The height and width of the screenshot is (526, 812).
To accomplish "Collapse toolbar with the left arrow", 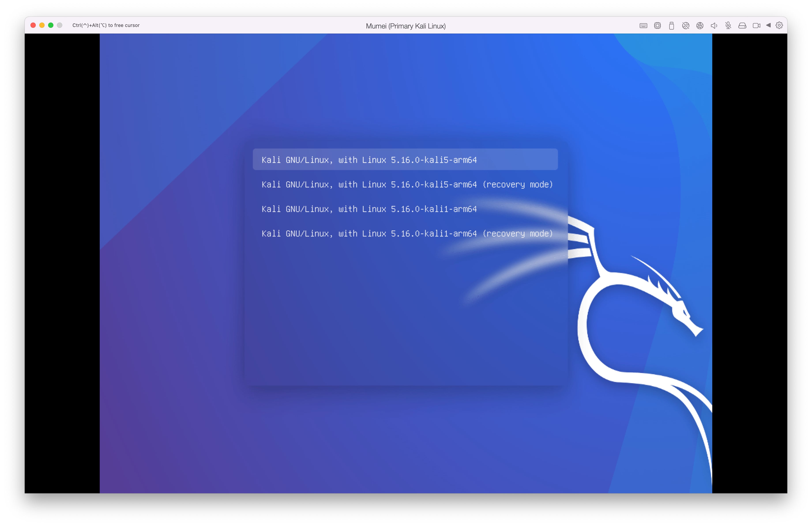I will click(768, 25).
